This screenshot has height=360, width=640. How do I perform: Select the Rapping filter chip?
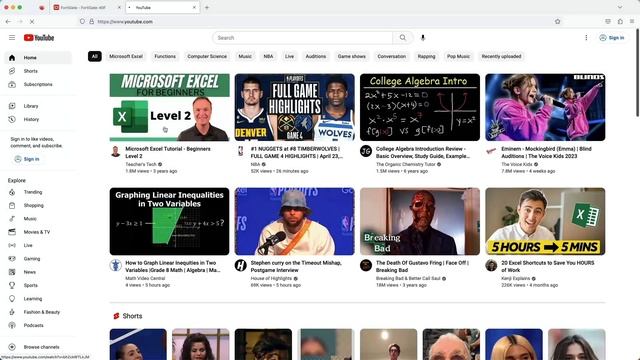pos(426,56)
